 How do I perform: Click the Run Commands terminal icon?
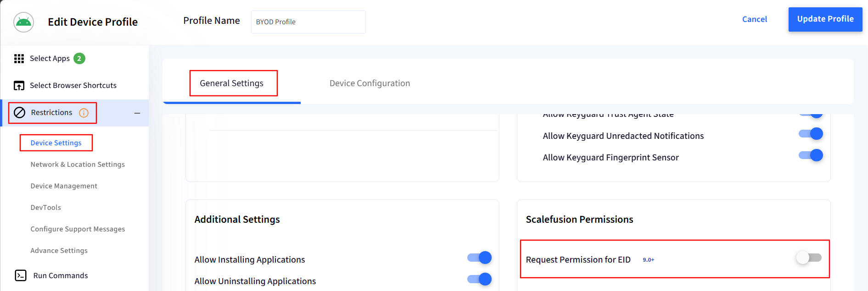click(21, 275)
